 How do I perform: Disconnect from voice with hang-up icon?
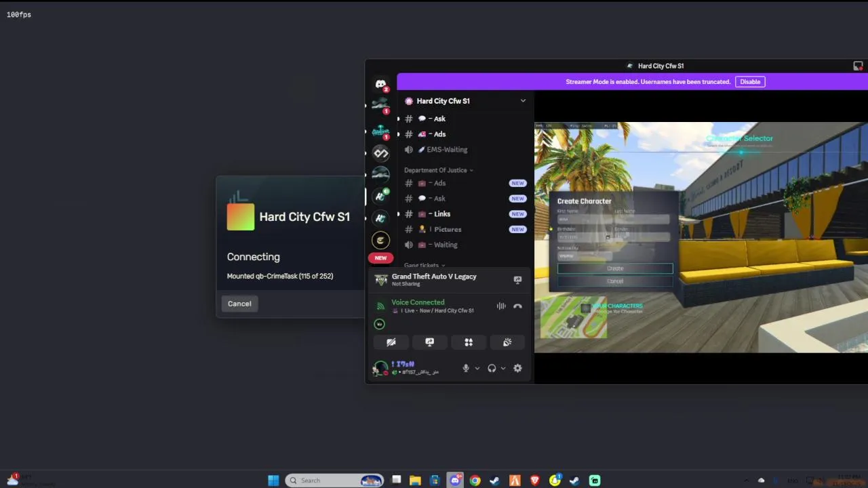517,306
